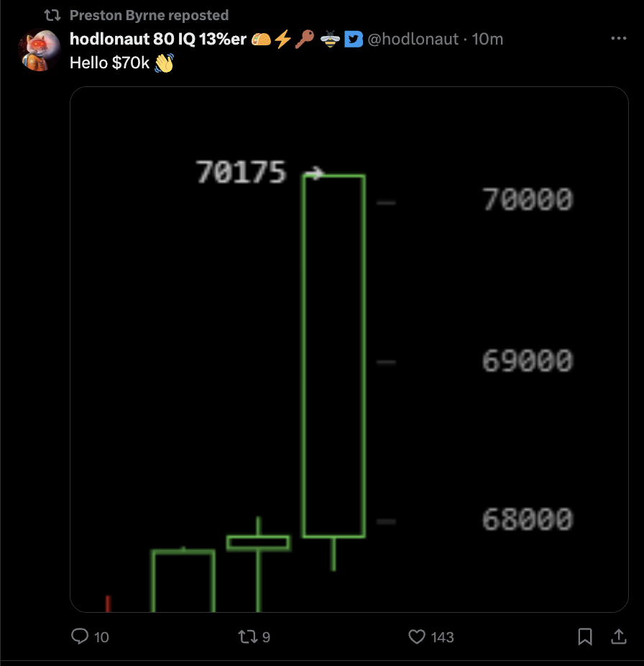Viewport: 644px width, 666px height.
Task: Open the tweet via the 10m timestamp
Action: point(488,40)
